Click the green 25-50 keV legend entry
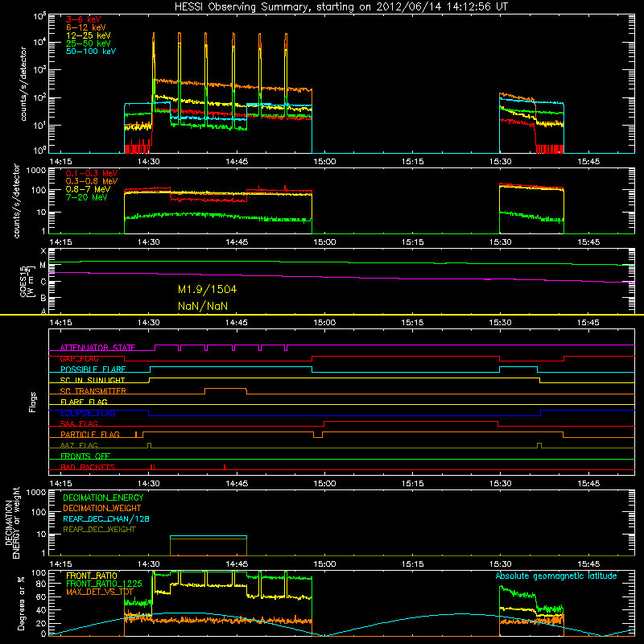This screenshot has width=644, height=644. point(89,43)
